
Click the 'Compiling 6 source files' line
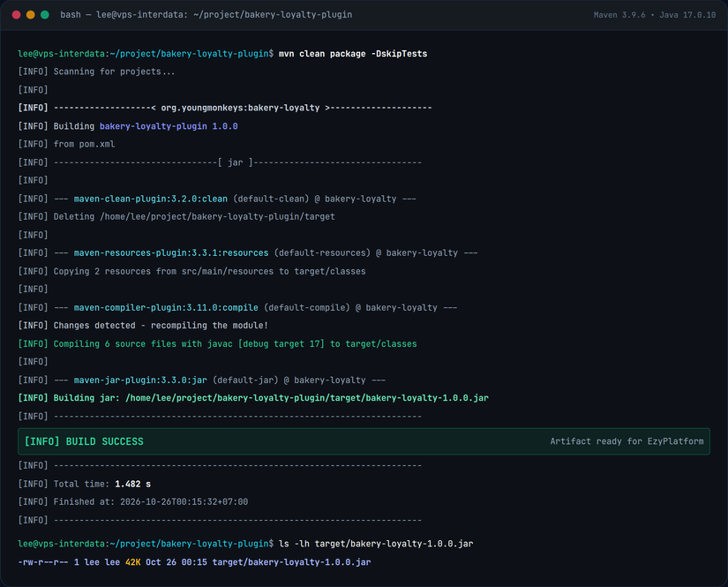pyautogui.click(x=217, y=344)
